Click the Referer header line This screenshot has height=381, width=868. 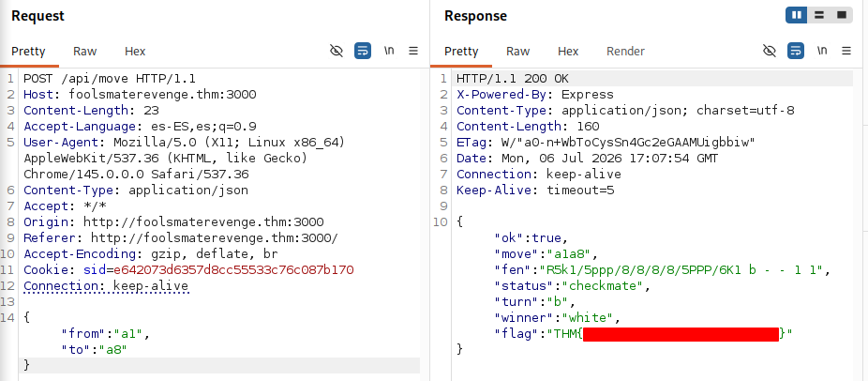pyautogui.click(x=181, y=238)
